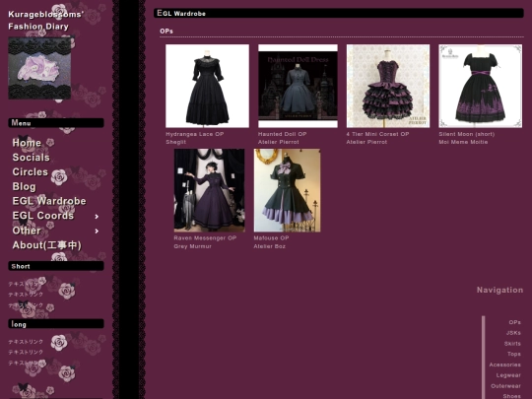
Task: Expand the Other submenu arrow
Action: tap(97, 232)
